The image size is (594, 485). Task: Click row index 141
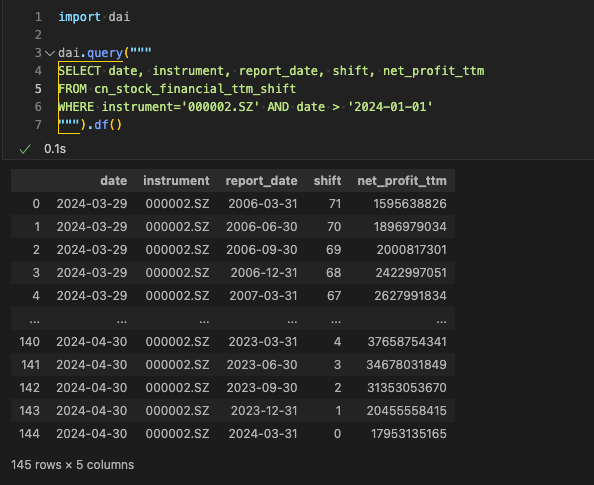pyautogui.click(x=30, y=365)
